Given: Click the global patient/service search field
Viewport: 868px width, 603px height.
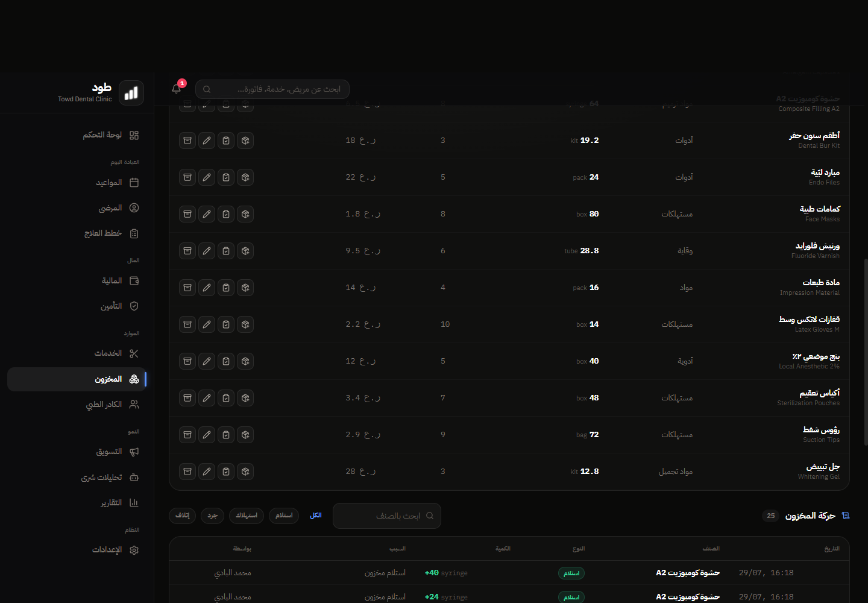Looking at the screenshot, I should (x=272, y=89).
